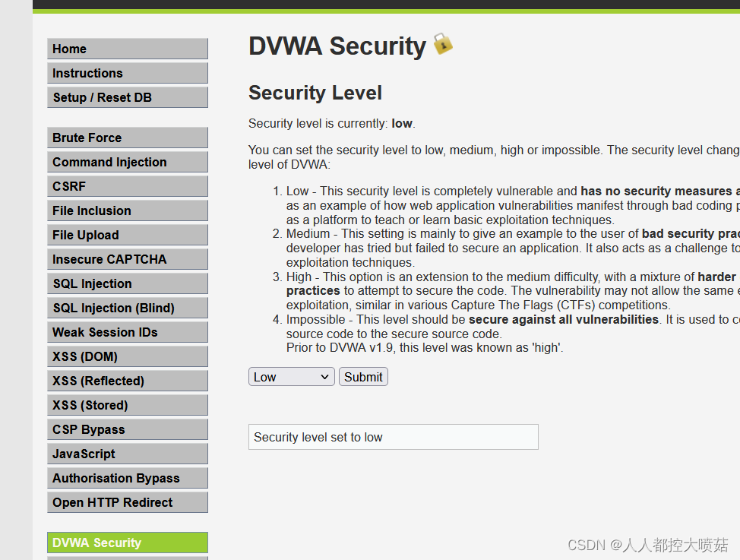Open the security level dropdown
Screen dimensions: 740x560
point(291,376)
